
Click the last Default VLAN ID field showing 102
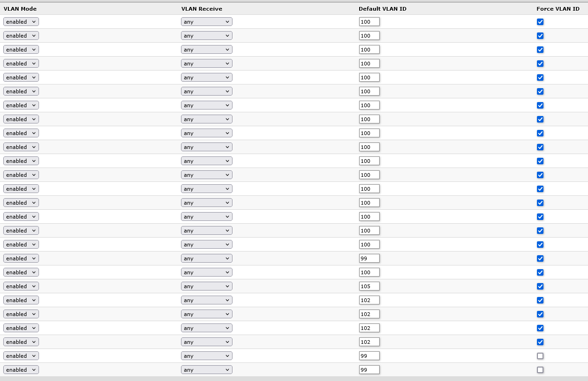click(x=369, y=342)
